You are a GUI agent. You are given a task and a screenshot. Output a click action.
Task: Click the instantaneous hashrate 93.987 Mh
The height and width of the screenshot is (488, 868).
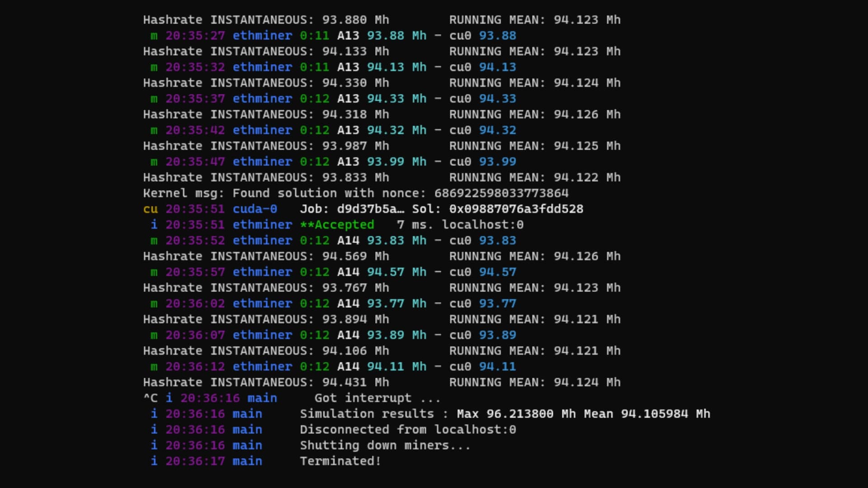356,146
